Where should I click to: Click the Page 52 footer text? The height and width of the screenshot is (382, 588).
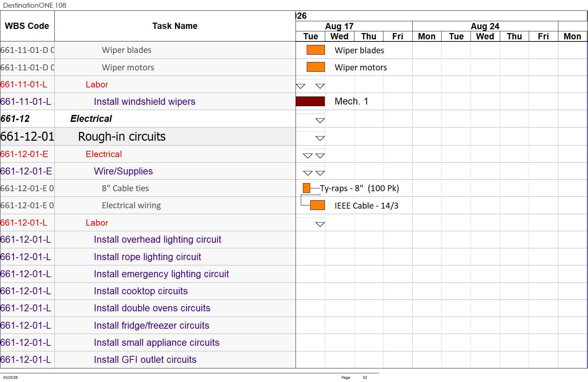(354, 377)
